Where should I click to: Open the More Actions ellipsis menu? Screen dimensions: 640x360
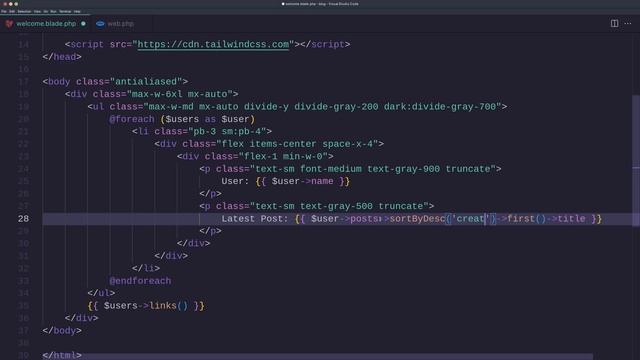click(628, 24)
